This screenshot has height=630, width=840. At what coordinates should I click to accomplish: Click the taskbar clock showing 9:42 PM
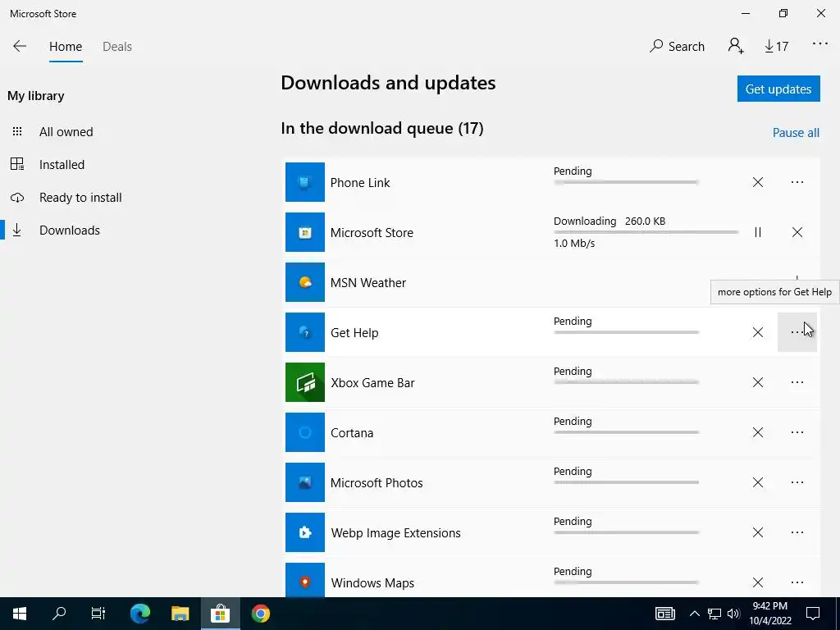click(769, 614)
